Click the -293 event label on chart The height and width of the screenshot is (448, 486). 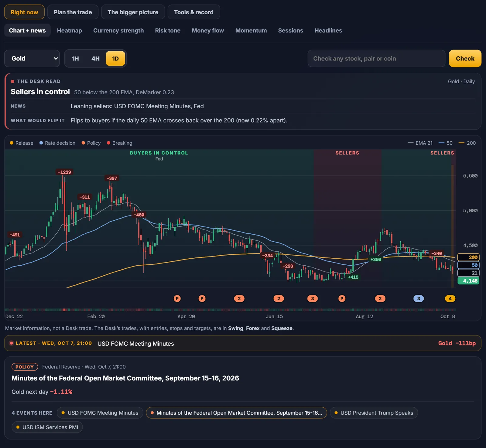click(288, 266)
